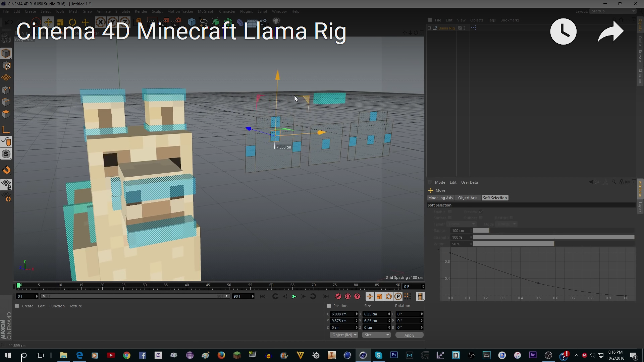Switch to Polygons mode in left palette
The image size is (644, 362).
coord(6,114)
